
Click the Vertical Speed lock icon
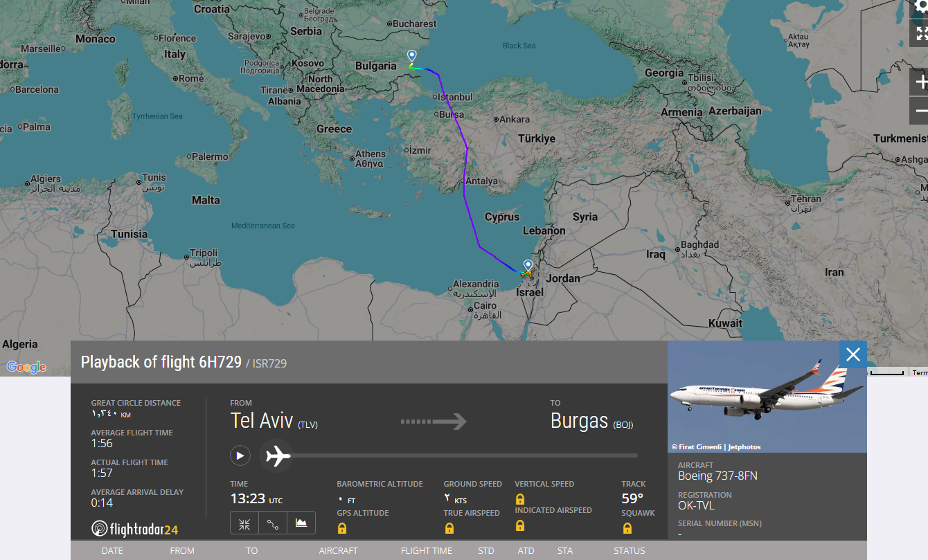pos(520,499)
